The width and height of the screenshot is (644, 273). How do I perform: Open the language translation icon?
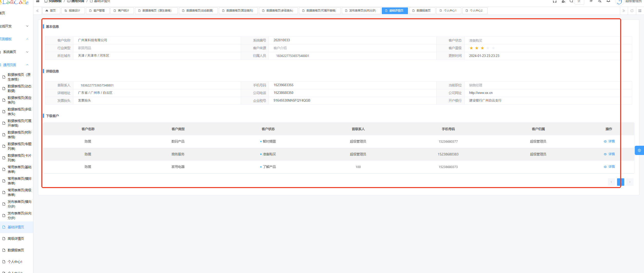600,1
